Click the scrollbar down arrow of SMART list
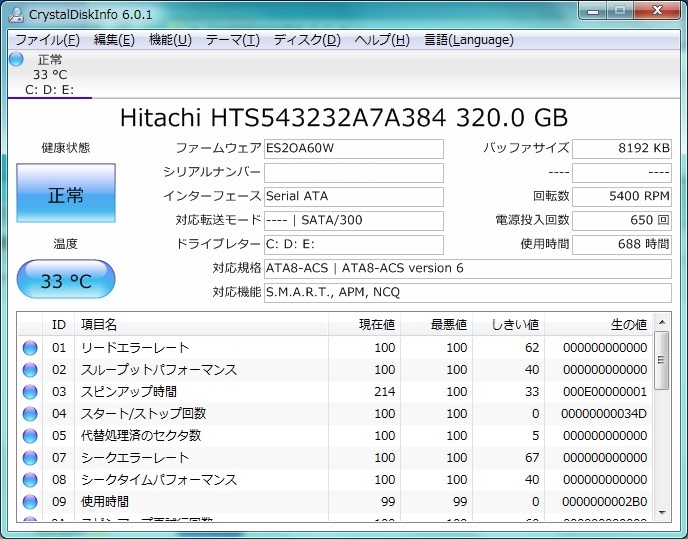The image size is (688, 539). 662,513
